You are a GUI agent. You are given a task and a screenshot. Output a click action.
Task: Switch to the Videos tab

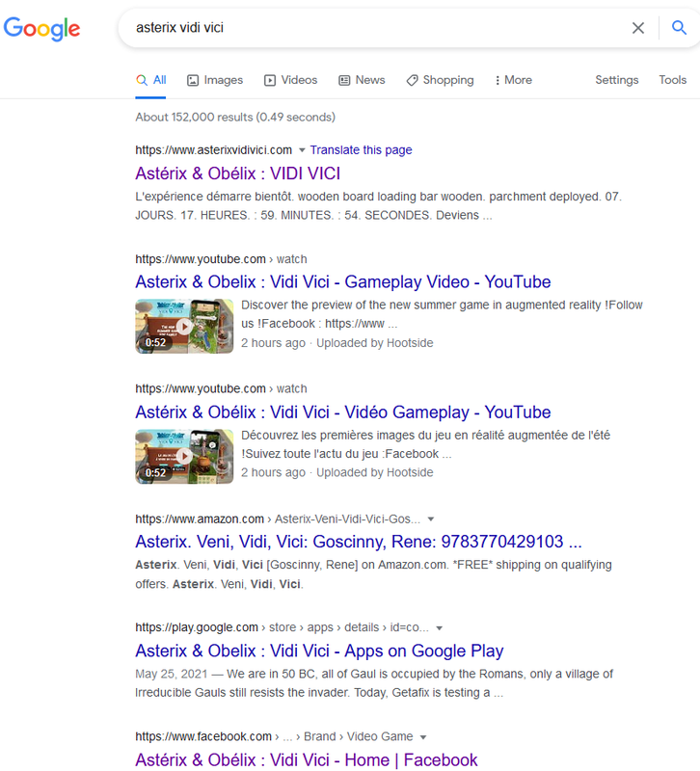[x=291, y=80]
